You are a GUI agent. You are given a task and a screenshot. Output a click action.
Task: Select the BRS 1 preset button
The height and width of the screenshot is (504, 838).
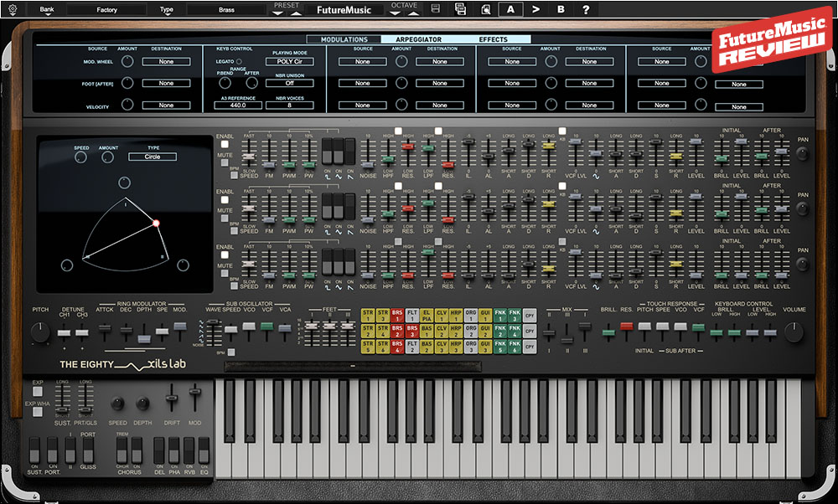click(397, 315)
